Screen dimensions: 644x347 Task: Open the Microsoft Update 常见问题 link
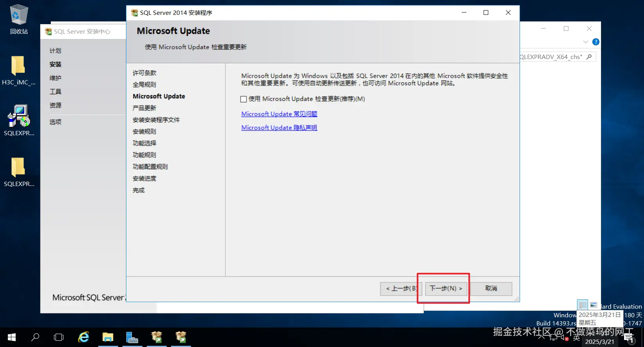tap(279, 114)
